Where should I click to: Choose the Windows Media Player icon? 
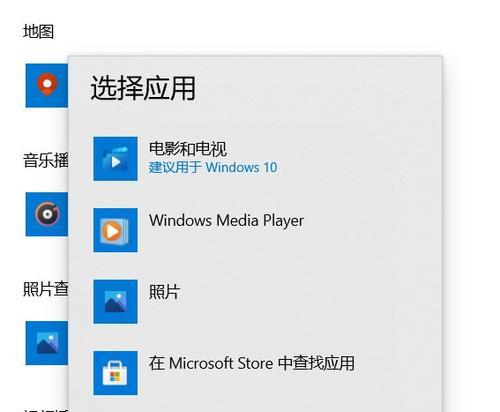115,230
